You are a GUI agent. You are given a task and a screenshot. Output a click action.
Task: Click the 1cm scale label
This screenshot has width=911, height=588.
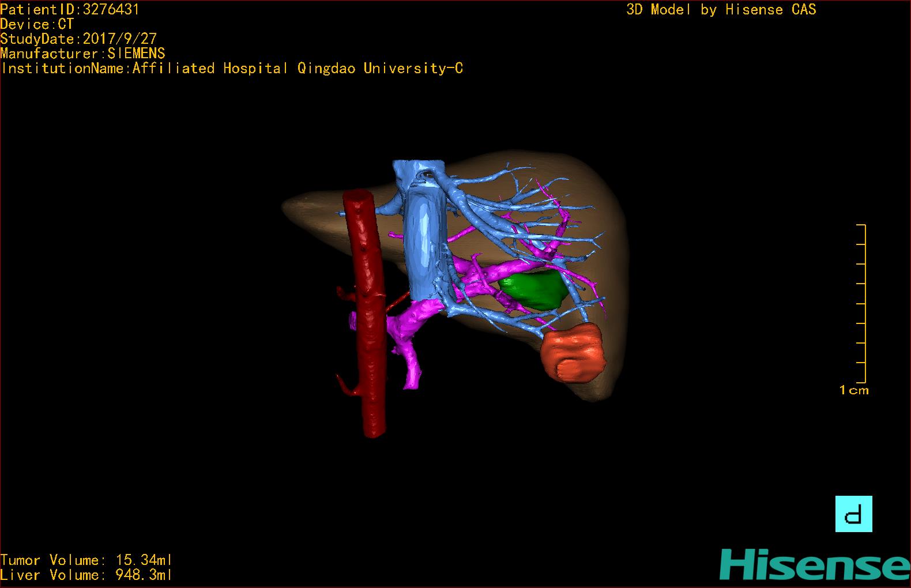click(854, 390)
